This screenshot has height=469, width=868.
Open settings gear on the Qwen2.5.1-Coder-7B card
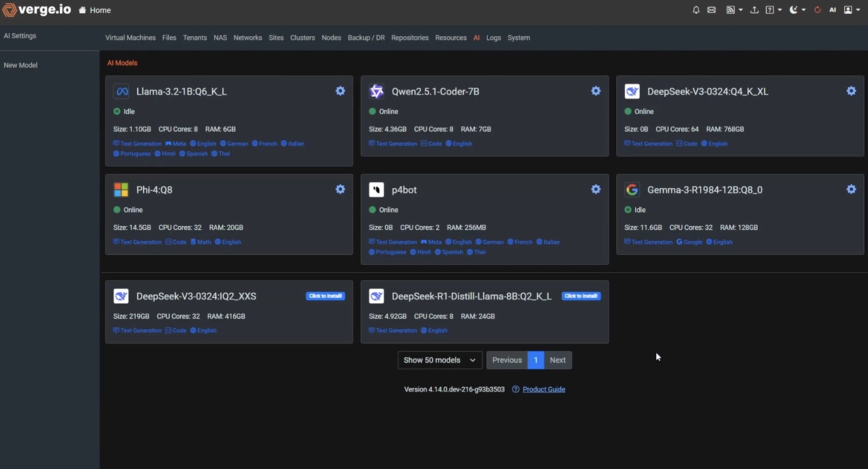coord(595,90)
